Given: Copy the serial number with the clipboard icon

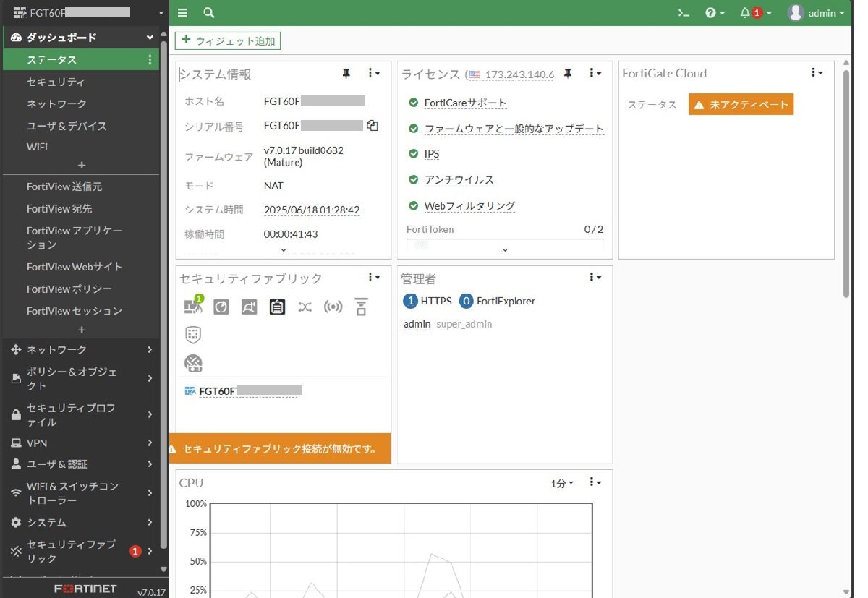Looking at the screenshot, I should (x=373, y=126).
